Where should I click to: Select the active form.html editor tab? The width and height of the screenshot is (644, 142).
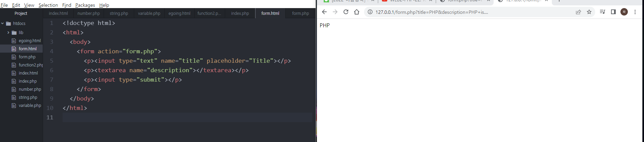tap(270, 13)
